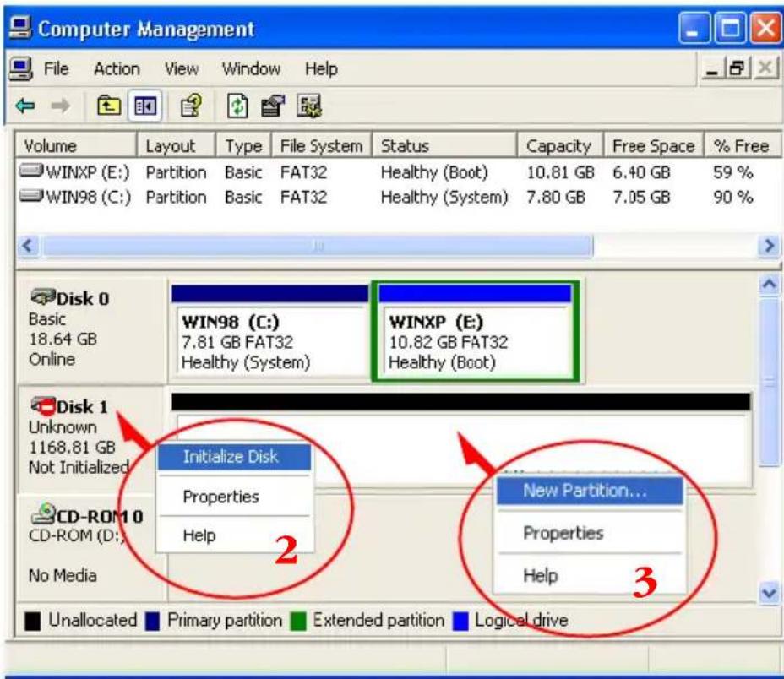Click the '90 %' free cell
The image size is (784, 679).
tap(733, 197)
